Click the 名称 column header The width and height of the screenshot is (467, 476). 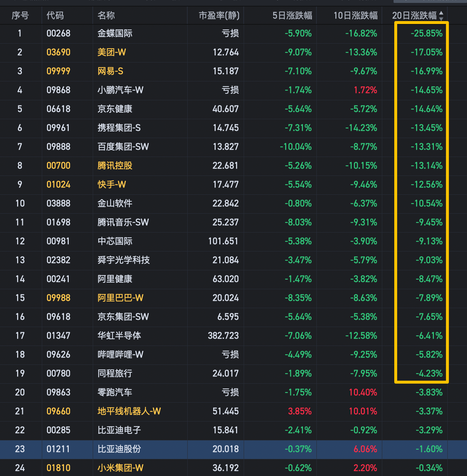coord(106,16)
